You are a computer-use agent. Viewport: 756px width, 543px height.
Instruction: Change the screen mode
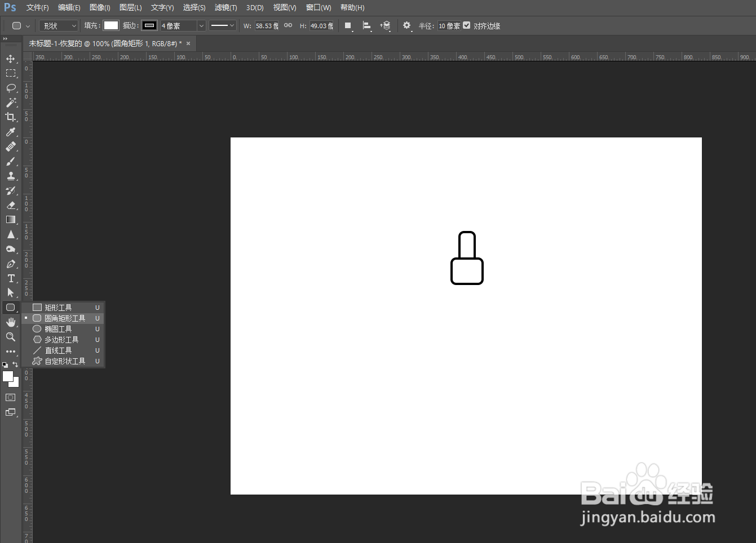(11, 412)
